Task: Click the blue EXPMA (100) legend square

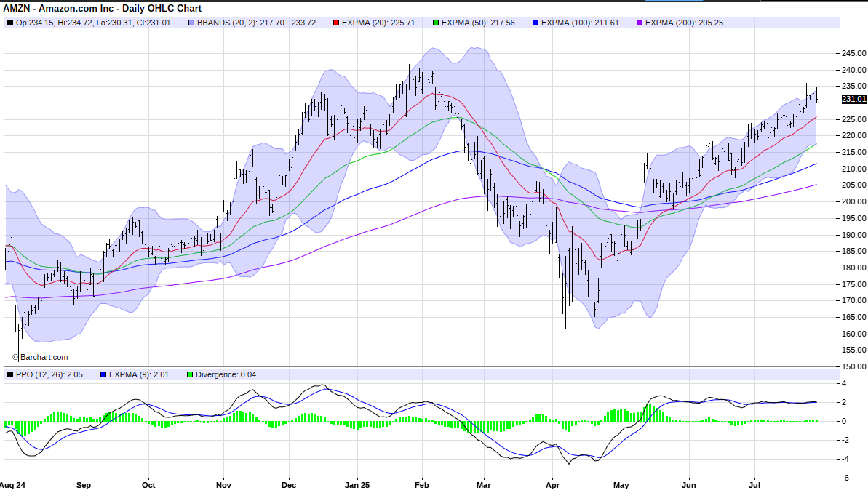Action: [535, 23]
